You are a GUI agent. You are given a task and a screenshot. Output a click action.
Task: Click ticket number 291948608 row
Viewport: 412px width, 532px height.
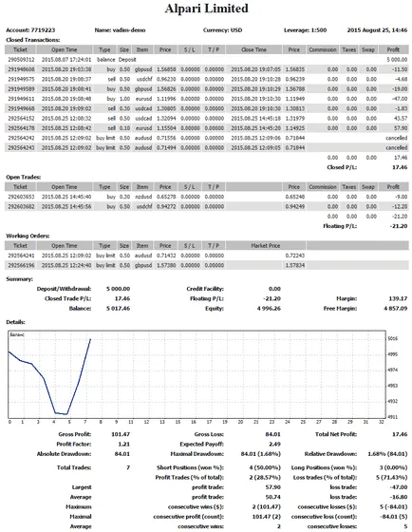point(207,69)
